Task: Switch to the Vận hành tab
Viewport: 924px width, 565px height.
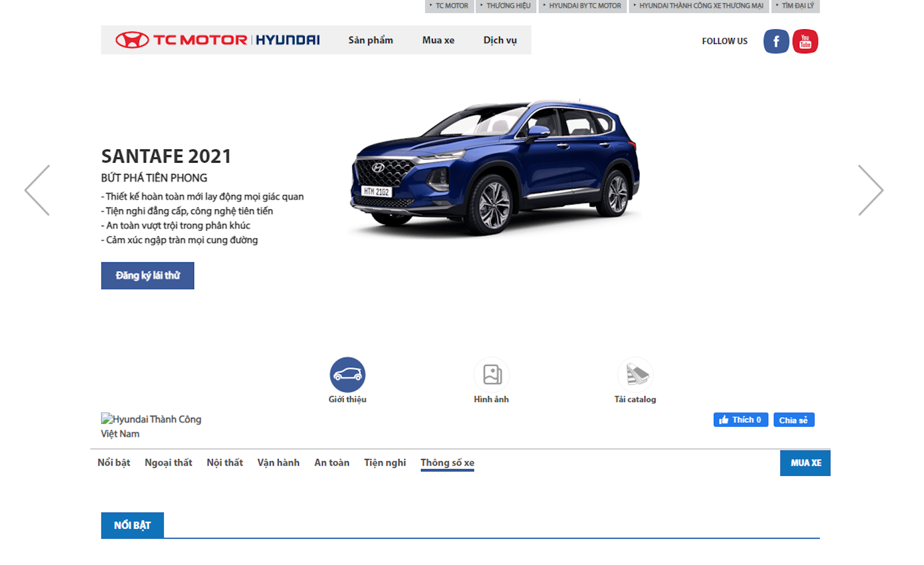Action: pyautogui.click(x=279, y=463)
